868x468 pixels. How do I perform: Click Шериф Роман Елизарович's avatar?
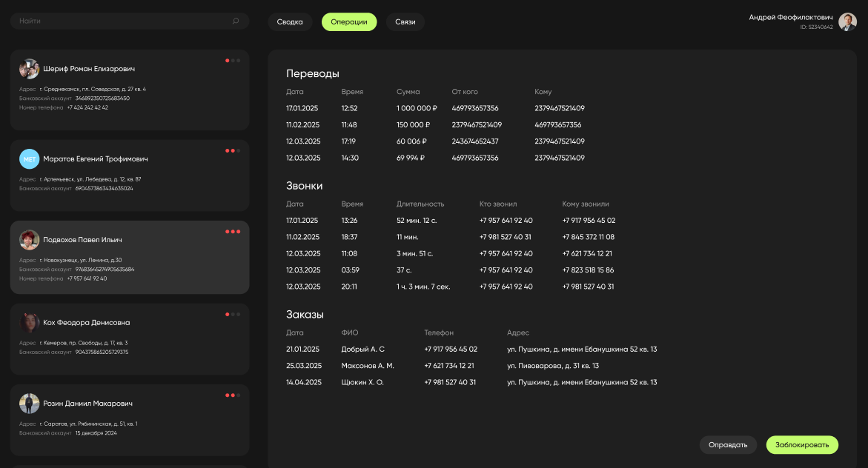coord(30,69)
